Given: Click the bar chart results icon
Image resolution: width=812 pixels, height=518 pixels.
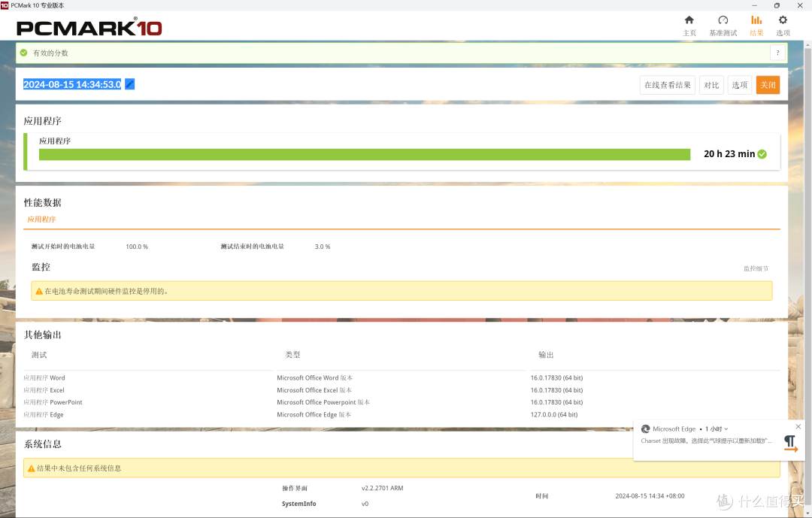Looking at the screenshot, I should click(756, 20).
